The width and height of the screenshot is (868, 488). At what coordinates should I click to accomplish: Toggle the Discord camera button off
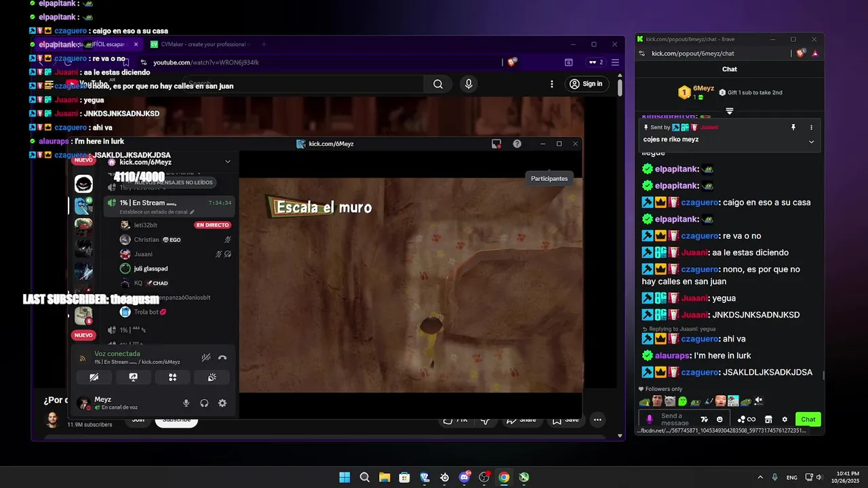click(x=94, y=378)
